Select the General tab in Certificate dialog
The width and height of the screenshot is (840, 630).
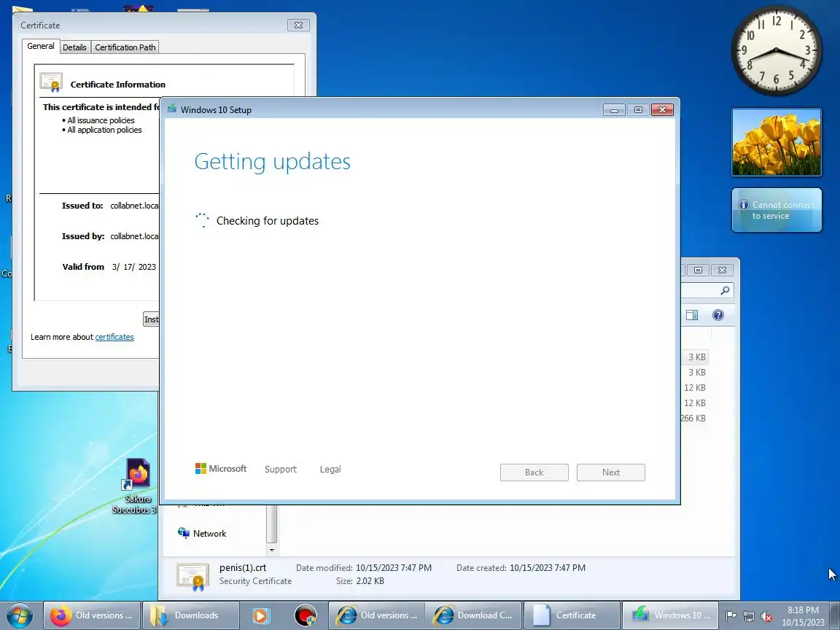(x=41, y=46)
